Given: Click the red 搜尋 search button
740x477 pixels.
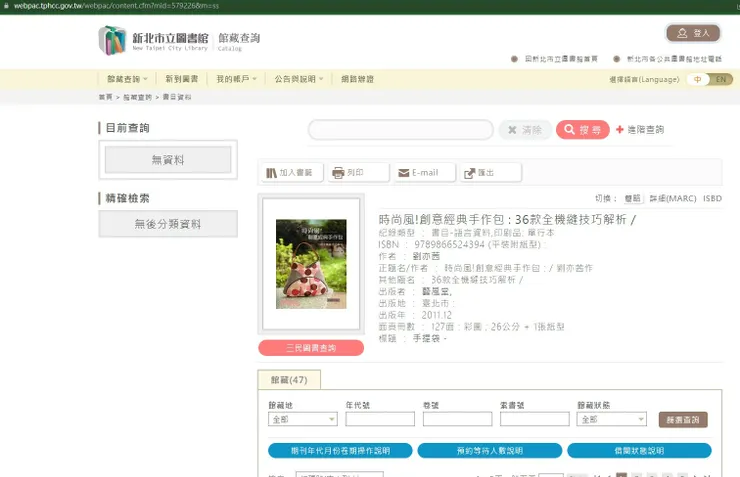Looking at the screenshot, I should pyautogui.click(x=582, y=130).
